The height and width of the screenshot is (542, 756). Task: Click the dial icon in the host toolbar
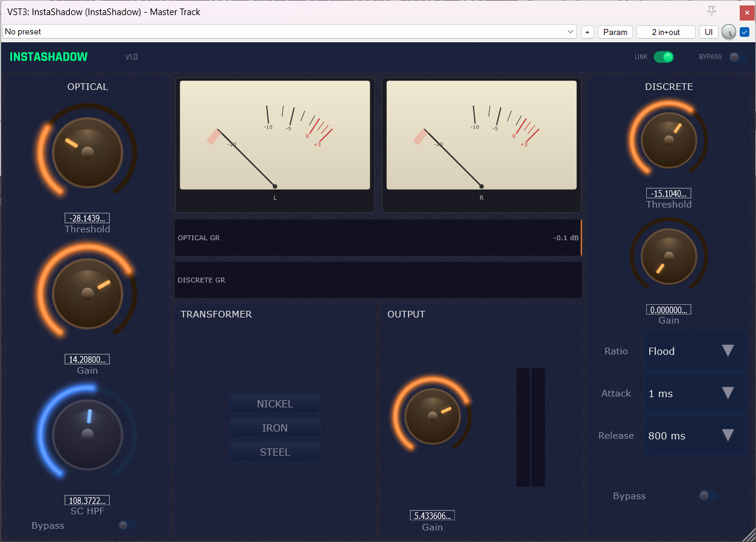[728, 32]
